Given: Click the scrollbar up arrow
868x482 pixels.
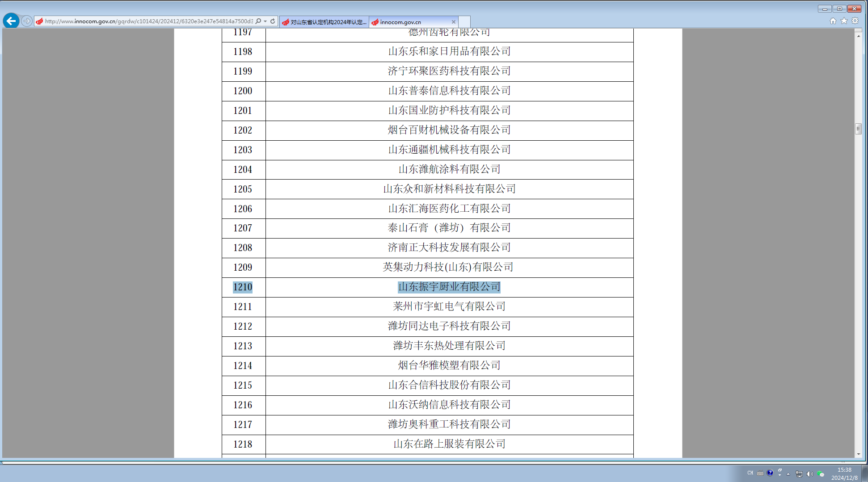Looking at the screenshot, I should click(858, 35).
